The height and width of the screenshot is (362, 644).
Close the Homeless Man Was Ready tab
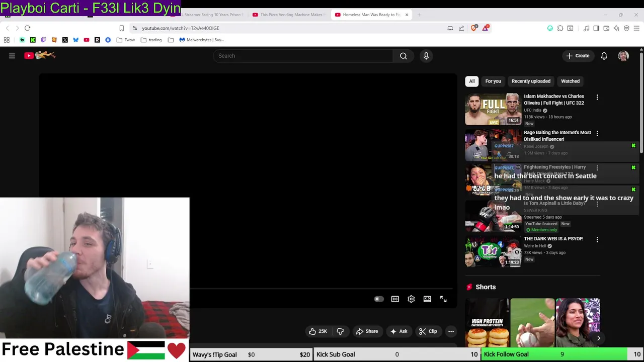click(407, 15)
